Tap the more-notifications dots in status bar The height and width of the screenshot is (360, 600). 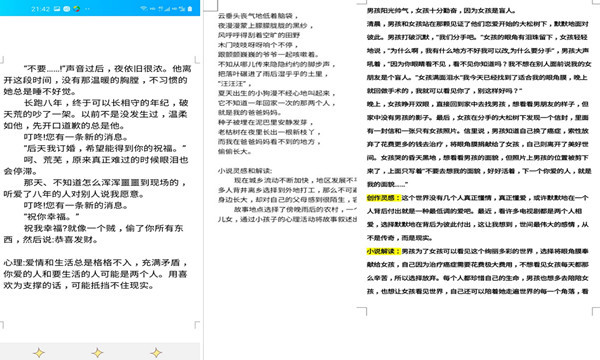pyautogui.click(x=87, y=9)
